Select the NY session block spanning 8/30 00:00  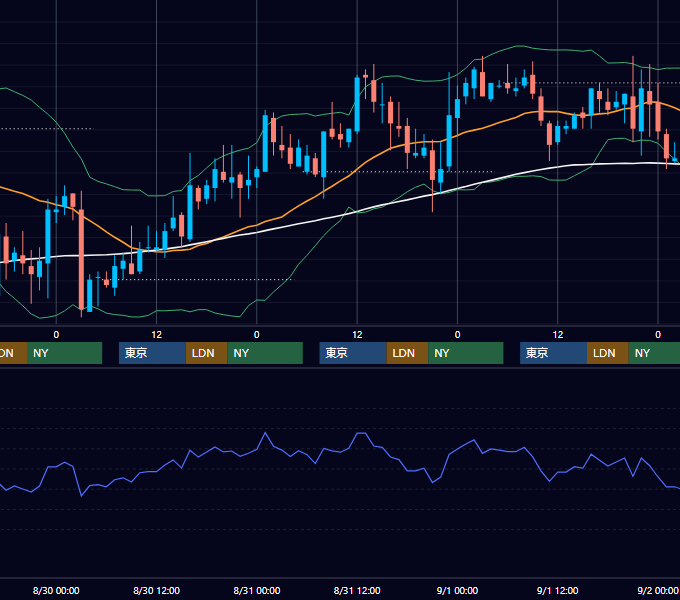(64, 353)
